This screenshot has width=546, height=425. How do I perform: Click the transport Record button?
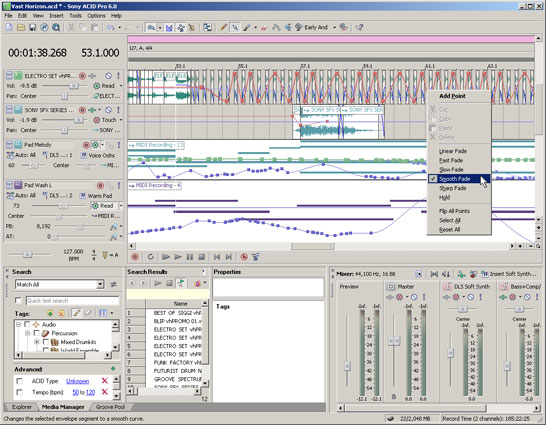coord(135,257)
